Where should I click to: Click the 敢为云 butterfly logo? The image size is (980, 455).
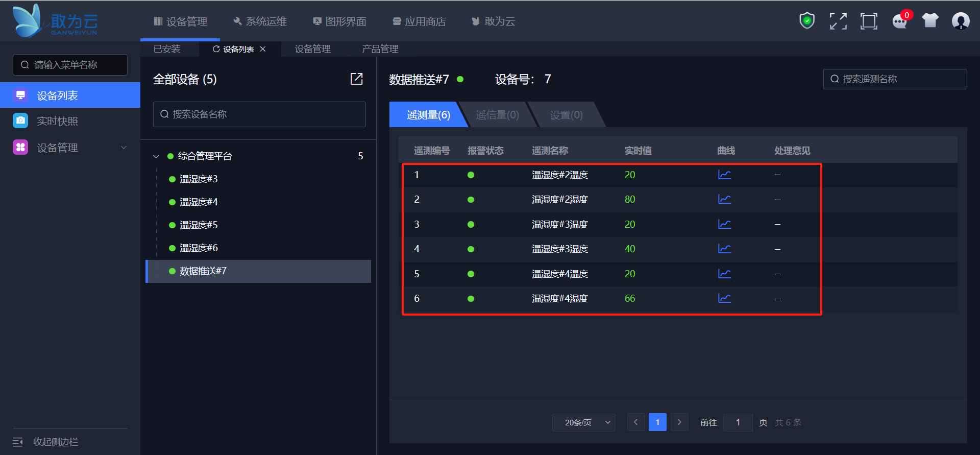tap(55, 20)
